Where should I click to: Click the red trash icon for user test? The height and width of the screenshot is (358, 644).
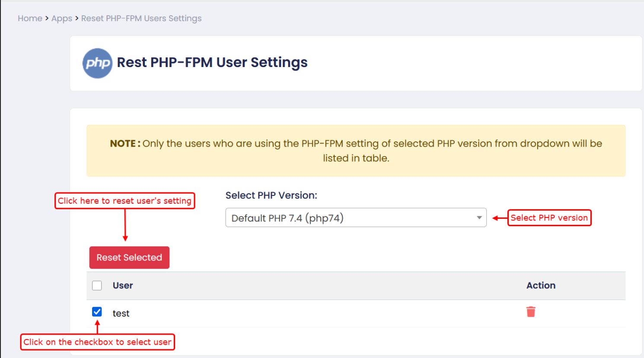(531, 312)
